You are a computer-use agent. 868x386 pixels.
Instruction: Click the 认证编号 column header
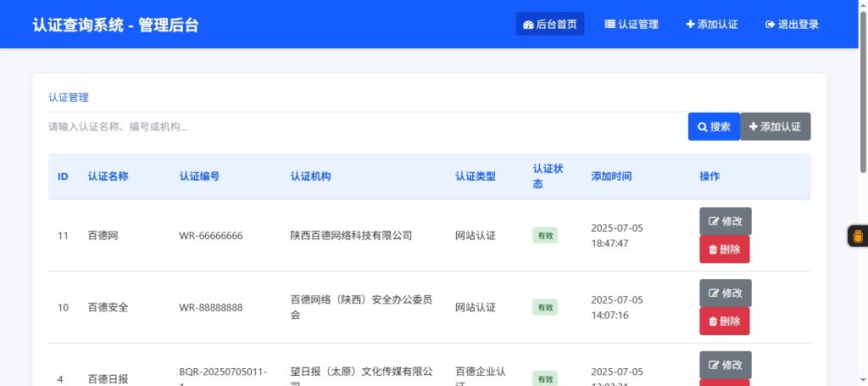pyautogui.click(x=199, y=176)
